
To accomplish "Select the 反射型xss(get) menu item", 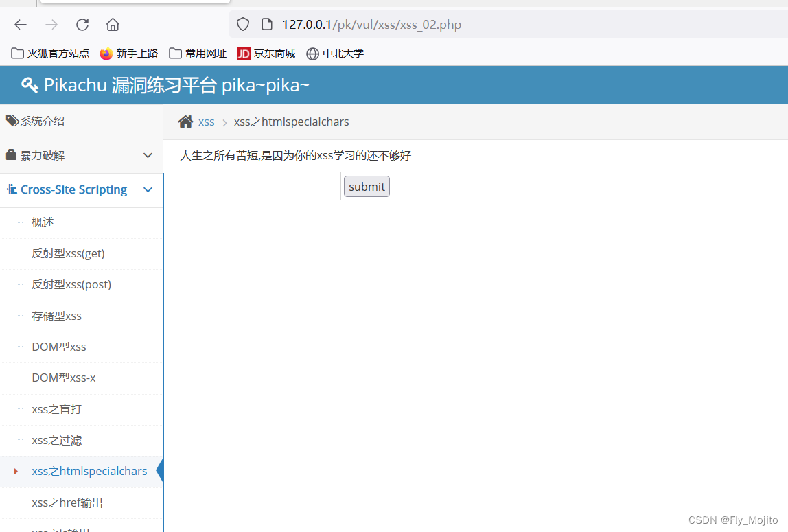I will click(68, 253).
